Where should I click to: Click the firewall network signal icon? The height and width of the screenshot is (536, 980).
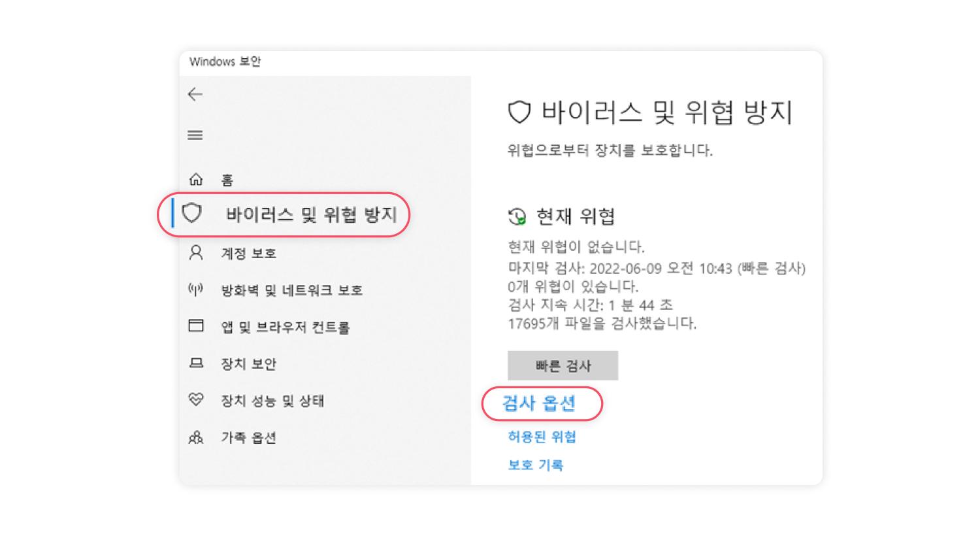(x=195, y=289)
